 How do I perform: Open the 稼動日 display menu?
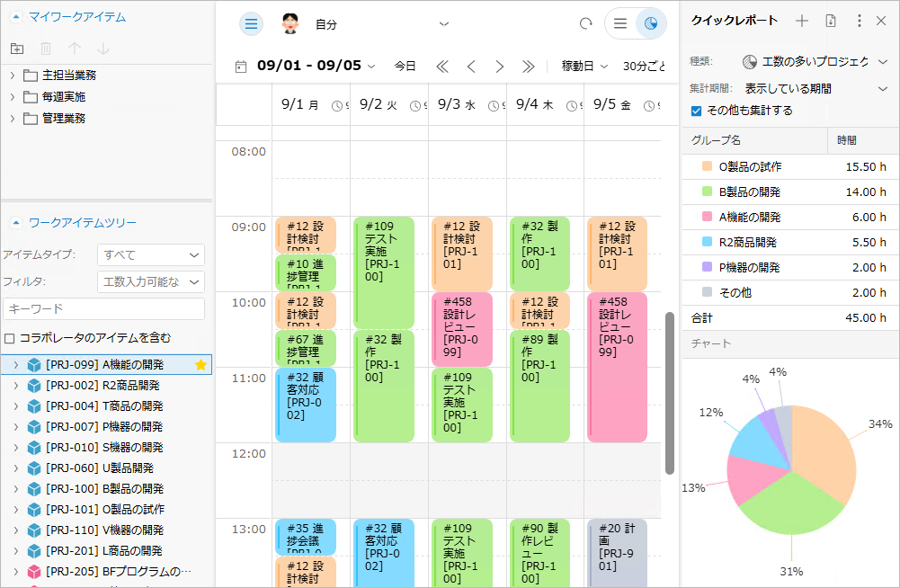click(584, 67)
